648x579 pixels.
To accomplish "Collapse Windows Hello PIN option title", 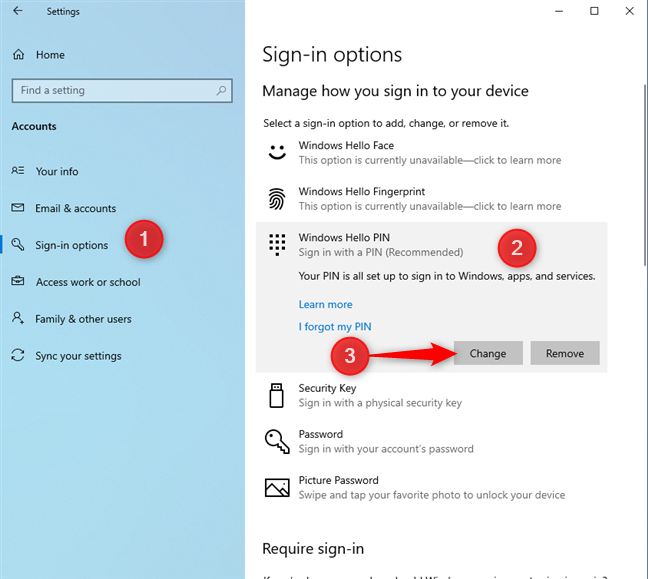I will coord(344,237).
